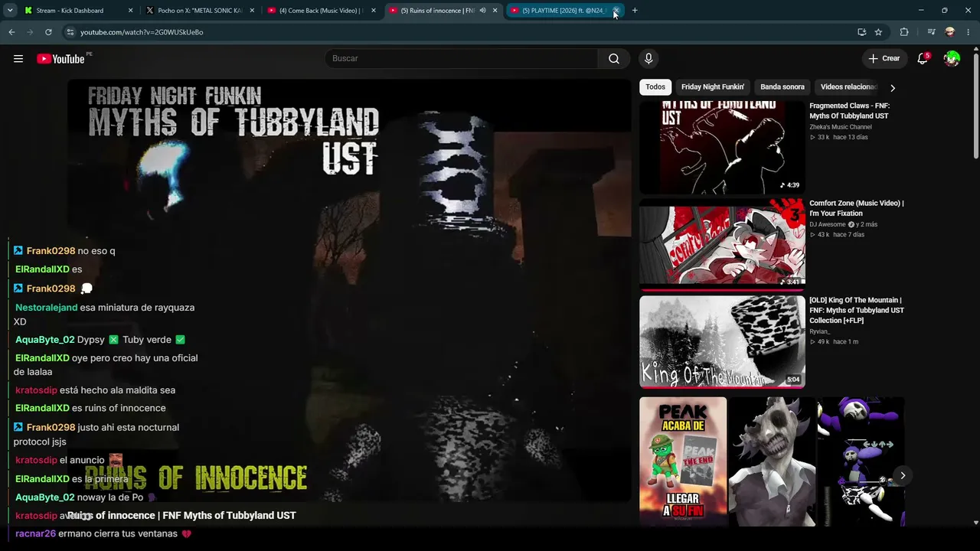
Task: Close the PLAYTIME [2026] tab
Action: (616, 11)
